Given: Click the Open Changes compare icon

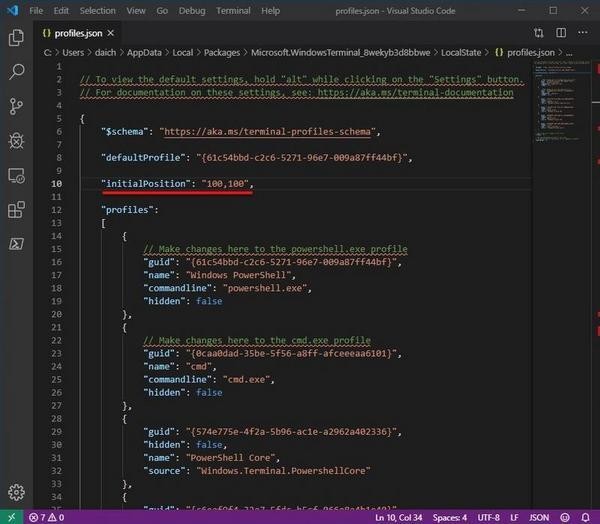Looking at the screenshot, I should (538, 33).
